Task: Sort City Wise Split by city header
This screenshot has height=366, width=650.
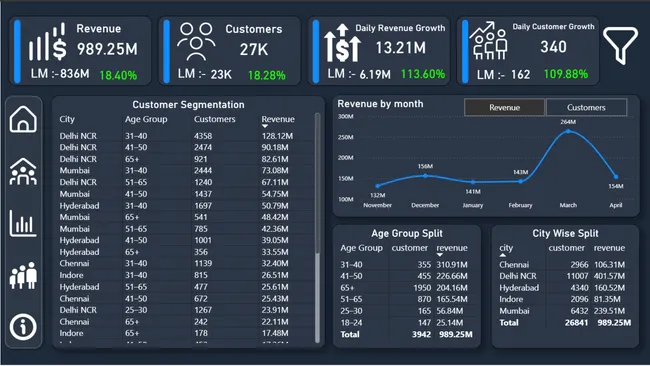Action: [506, 248]
